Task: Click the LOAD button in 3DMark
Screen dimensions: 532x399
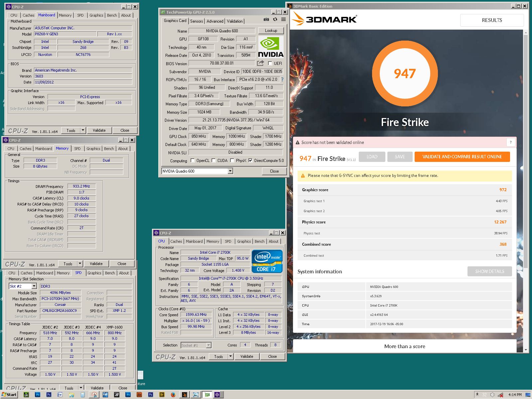Action: pyautogui.click(x=372, y=157)
